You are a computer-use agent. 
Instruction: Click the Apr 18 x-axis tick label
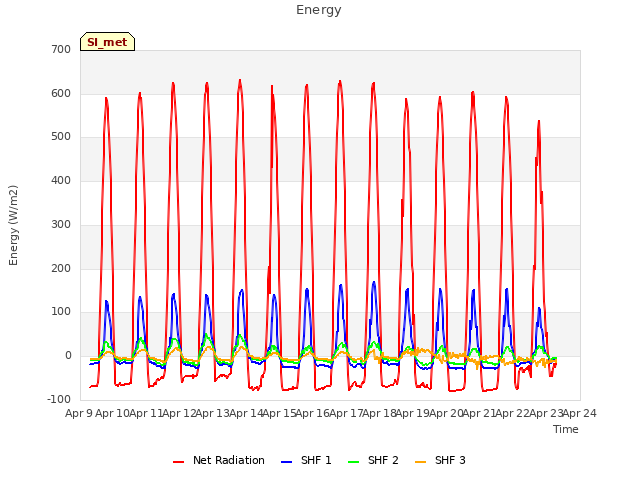[x=379, y=413]
